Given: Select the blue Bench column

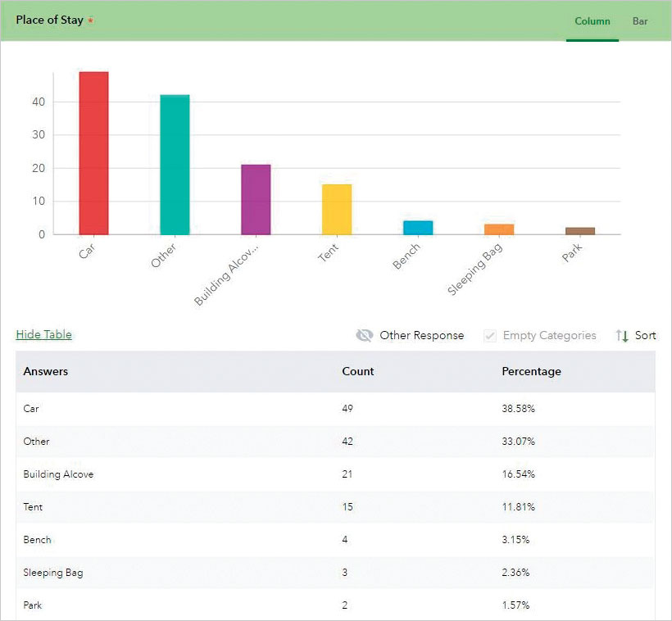Looking at the screenshot, I should (418, 227).
